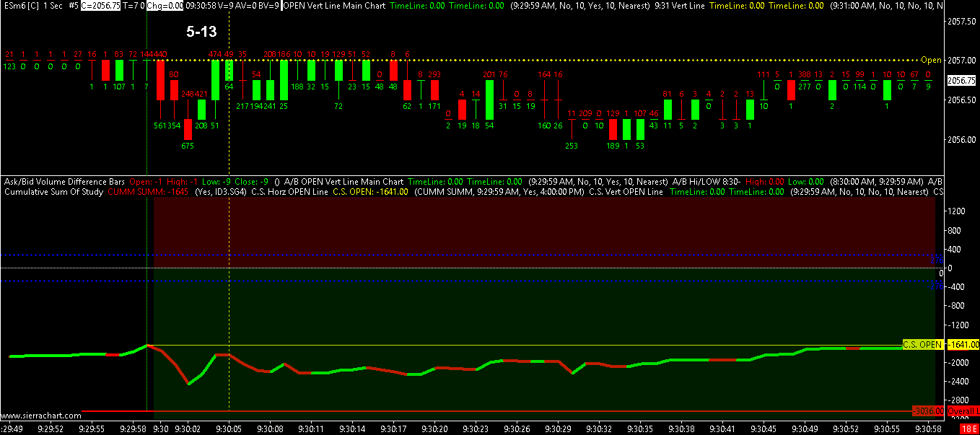Click the 9:30:58 time axis label
The image size is (980, 435).
tap(929, 429)
